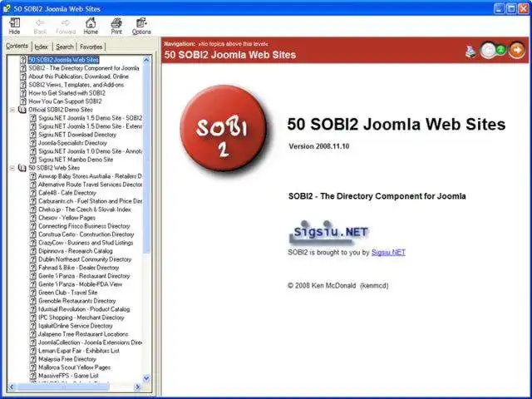The height and width of the screenshot is (399, 532).
Task: Open 'Grenoble Restaurants Directory' topic
Action: pyautogui.click(x=76, y=301)
